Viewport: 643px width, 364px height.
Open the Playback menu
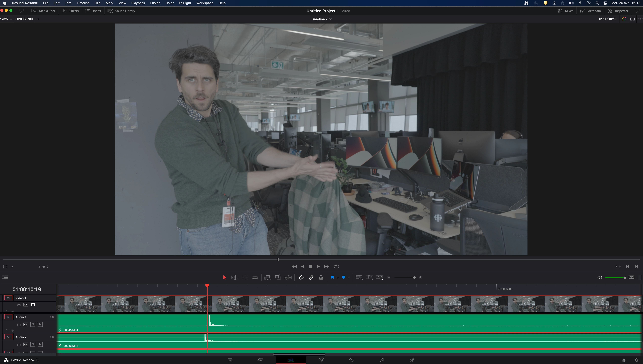pyautogui.click(x=138, y=3)
